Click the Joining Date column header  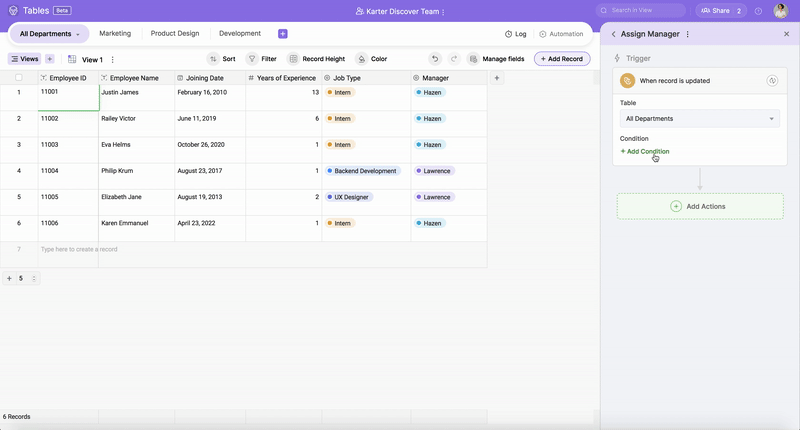210,78
